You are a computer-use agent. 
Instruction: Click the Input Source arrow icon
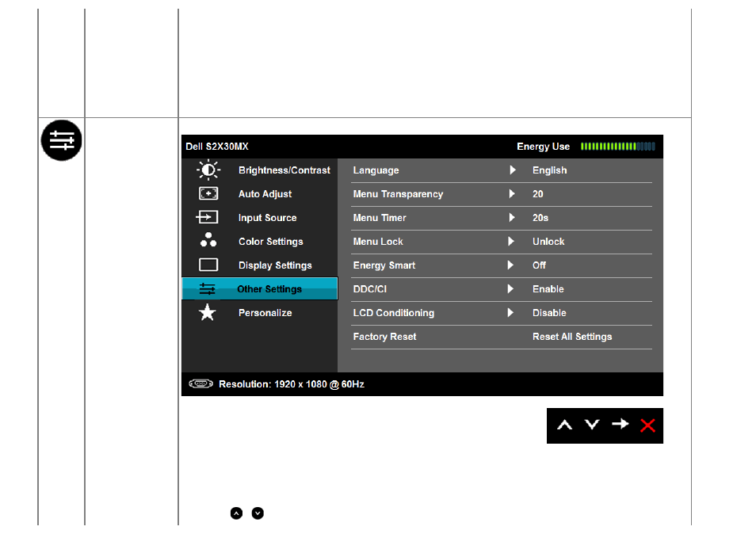pyautogui.click(x=208, y=217)
